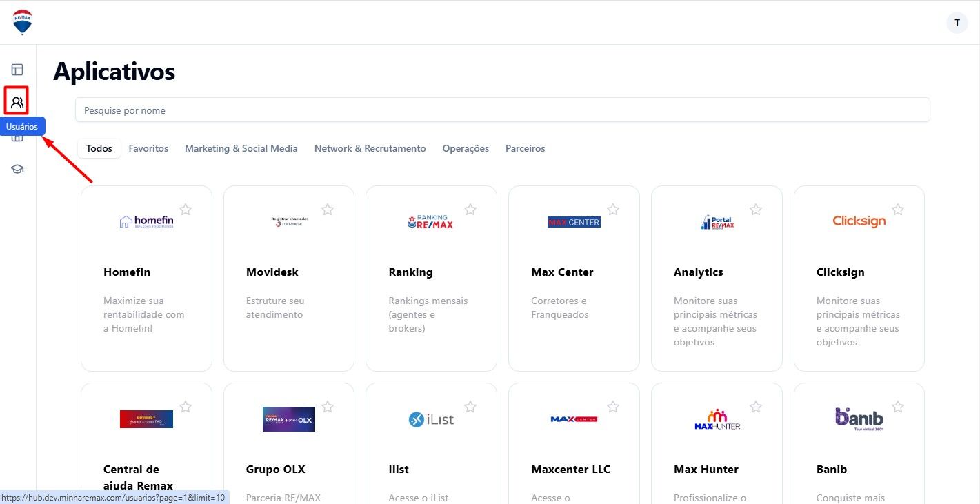Star the Banib card
Image resolution: width=980 pixels, height=504 pixels.
tap(898, 407)
